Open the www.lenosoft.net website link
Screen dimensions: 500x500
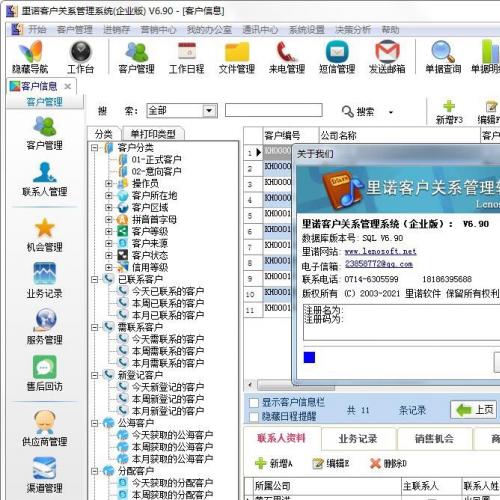(380, 251)
